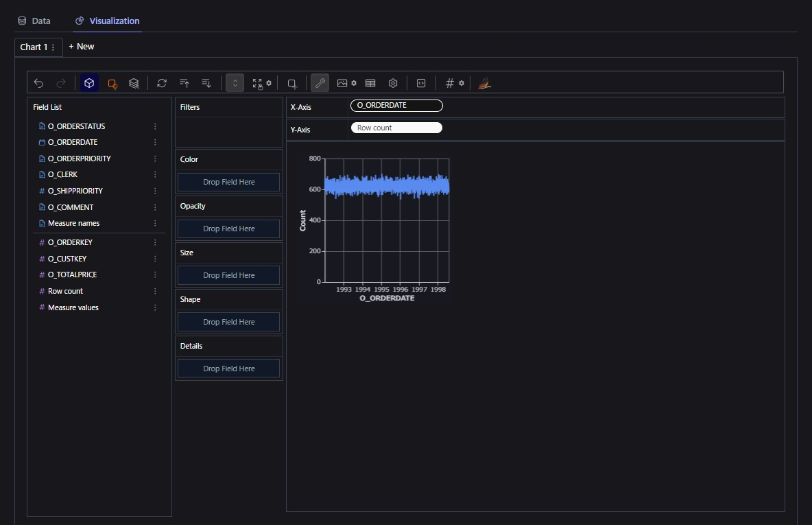This screenshot has width=812, height=525.
Task: Open O_ORDERSTATUS field menu dots
Action: click(155, 126)
